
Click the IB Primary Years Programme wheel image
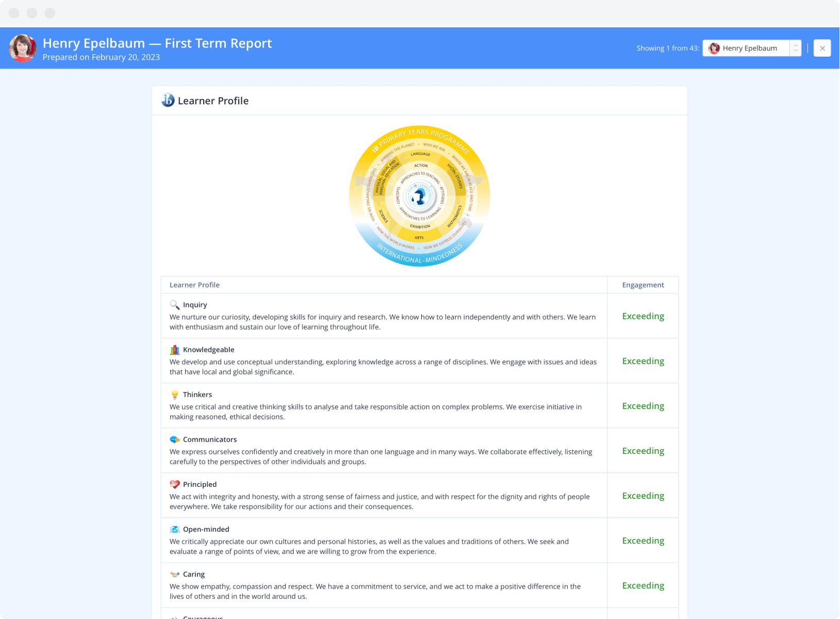coord(419,196)
